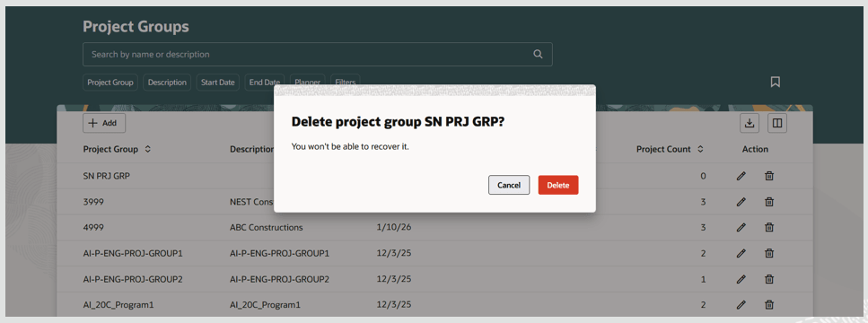Click AI-P-ENG-PROJ-GROUP1 in Description column
This screenshot has width=868, height=323.
[279, 253]
